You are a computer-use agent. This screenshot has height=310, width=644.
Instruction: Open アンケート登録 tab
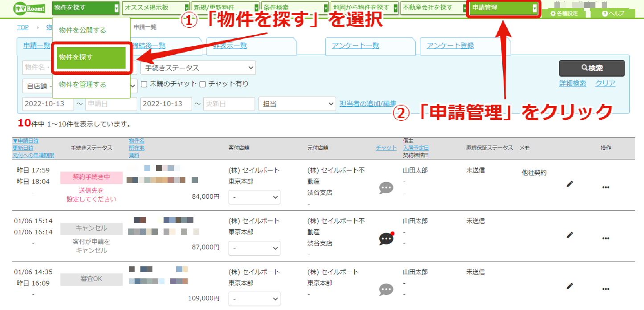pyautogui.click(x=450, y=45)
